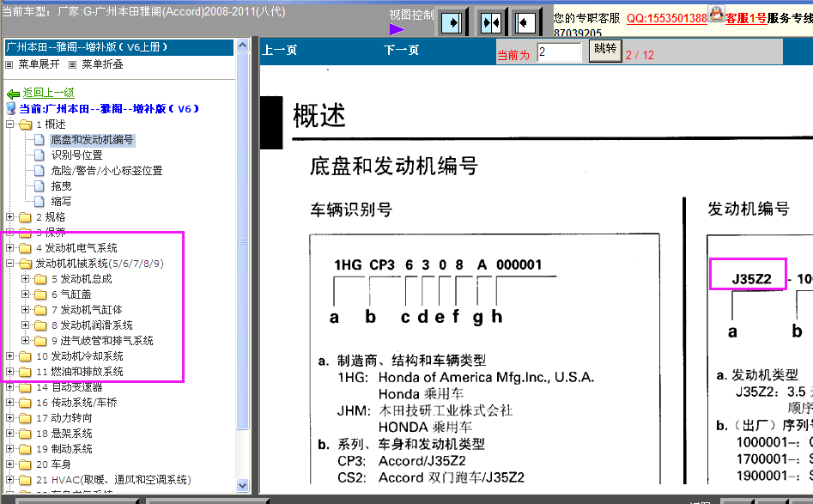Click the QQ penguin customer service icon
The height and width of the screenshot is (504, 813).
716,14
